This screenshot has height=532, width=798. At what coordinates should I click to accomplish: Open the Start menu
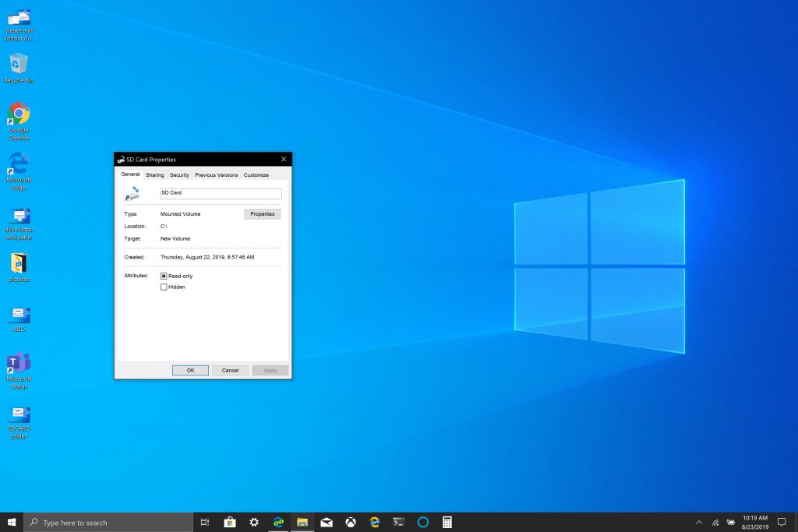[12, 522]
